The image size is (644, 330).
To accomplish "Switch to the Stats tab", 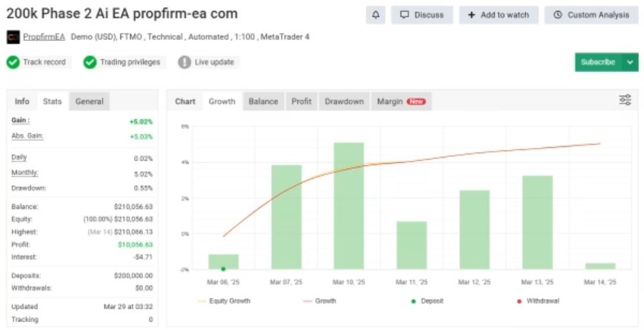I will click(52, 102).
